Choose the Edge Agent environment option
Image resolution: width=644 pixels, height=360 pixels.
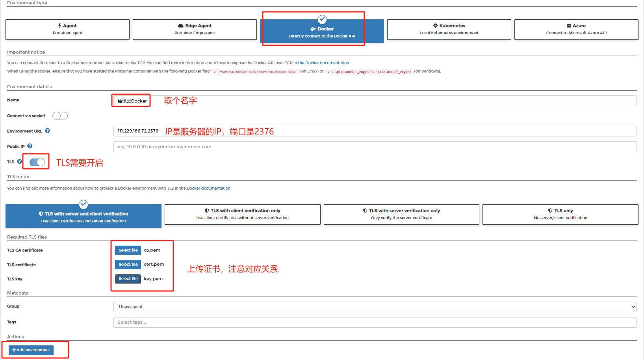[195, 30]
